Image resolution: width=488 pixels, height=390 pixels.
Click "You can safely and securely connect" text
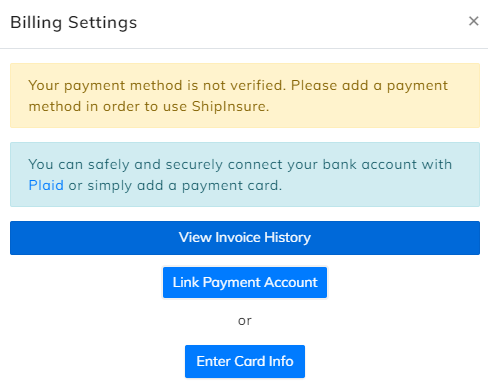tap(156, 165)
